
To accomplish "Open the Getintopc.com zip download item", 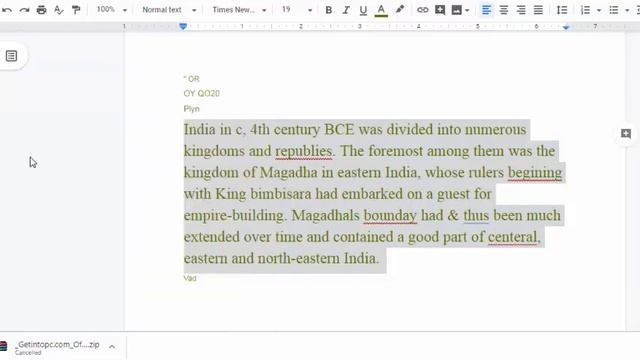I will (x=57, y=347).
